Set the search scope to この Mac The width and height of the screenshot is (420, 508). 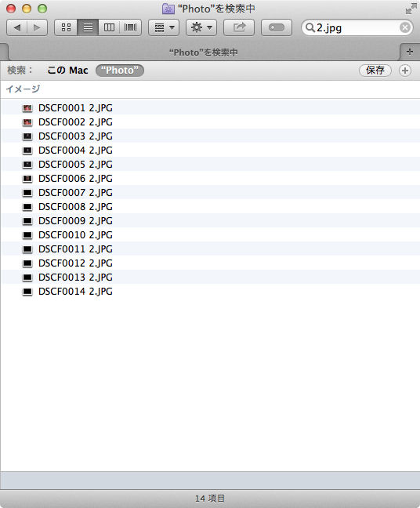[x=67, y=71]
